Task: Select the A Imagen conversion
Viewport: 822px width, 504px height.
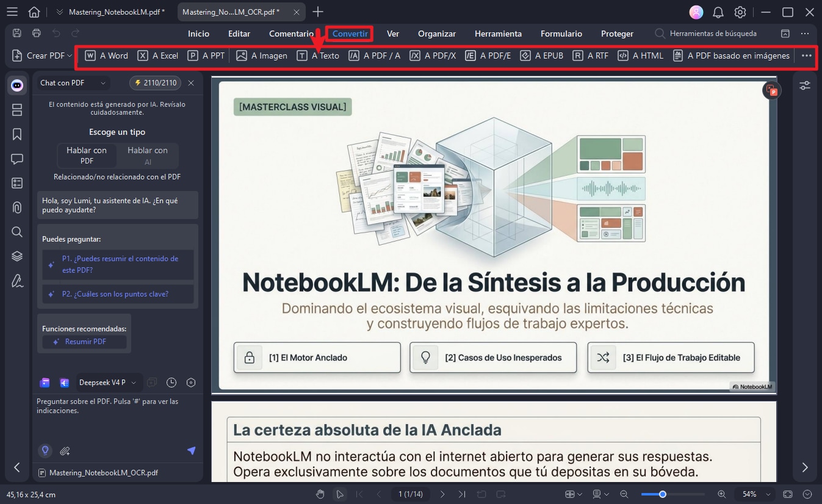Action: click(x=262, y=56)
